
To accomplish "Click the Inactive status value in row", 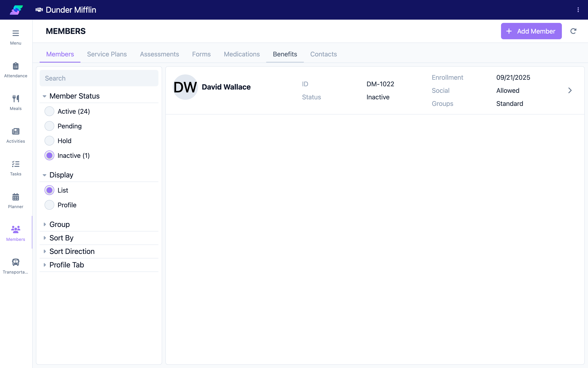I will [378, 97].
